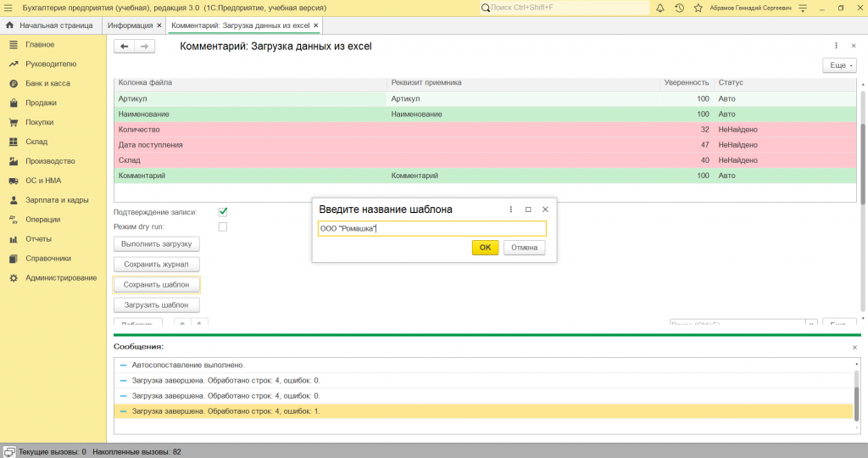Cancel template name dialog with Отмена
The height and width of the screenshot is (458, 868).
524,248
